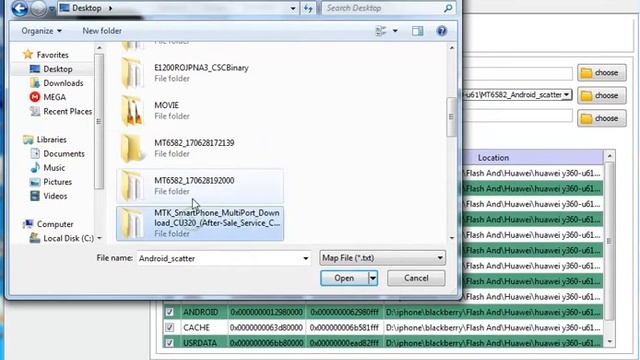The width and height of the screenshot is (640, 360).
Task: Click the MT6582_170628192000 folder name text
Action: pyautogui.click(x=194, y=180)
